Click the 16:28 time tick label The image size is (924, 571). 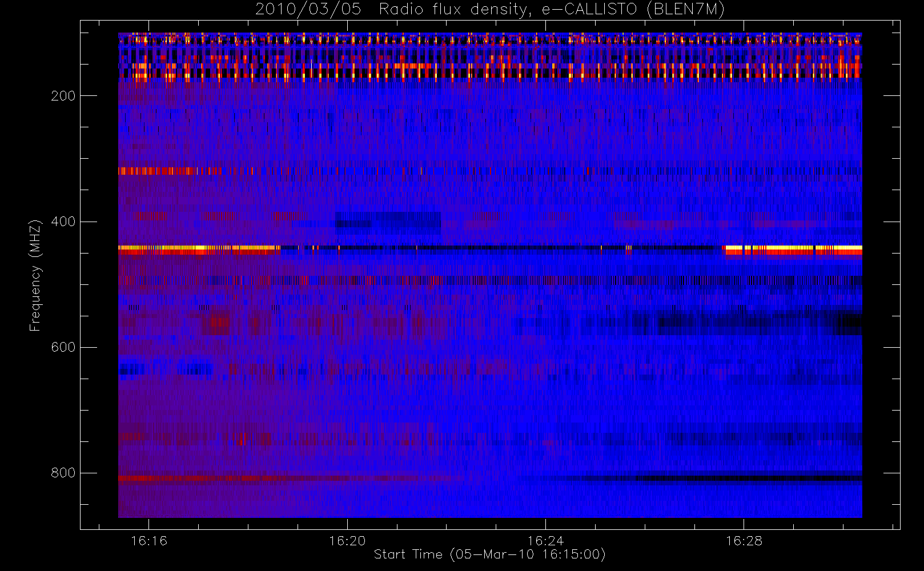[x=744, y=541]
